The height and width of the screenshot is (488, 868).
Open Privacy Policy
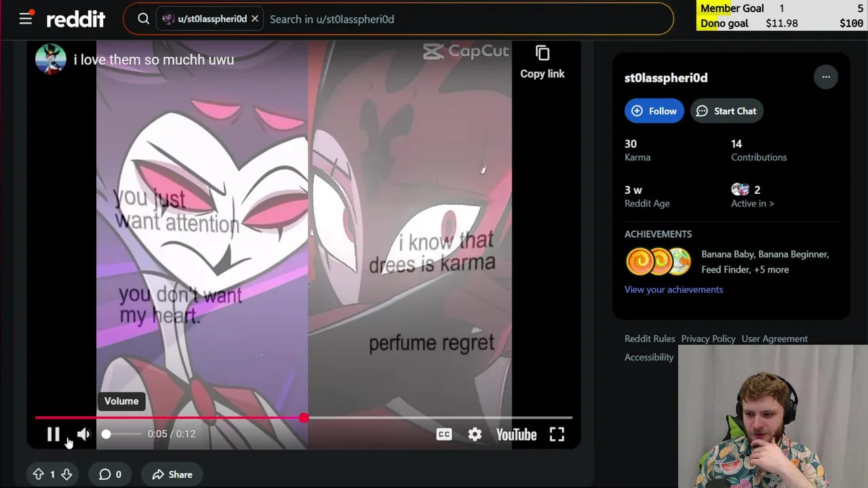pyautogui.click(x=708, y=339)
